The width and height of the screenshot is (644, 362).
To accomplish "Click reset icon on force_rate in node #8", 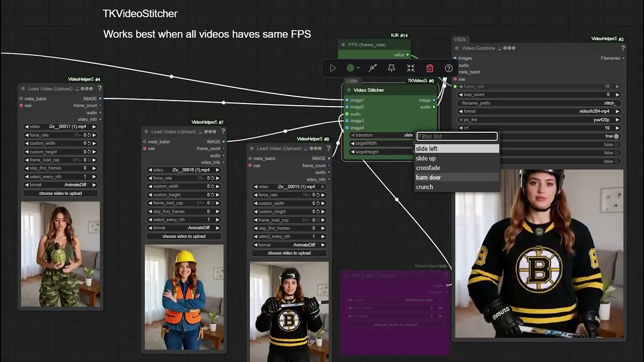I will pyautogui.click(x=318, y=195).
